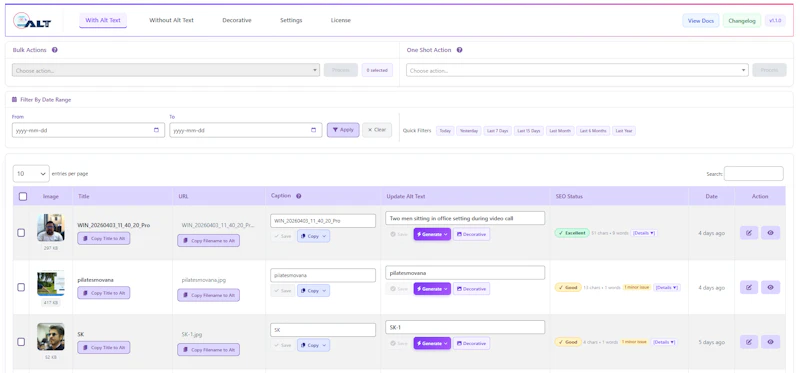800x373 pixels.
Task: Filter by Yesterday quick filter
Action: pos(469,131)
